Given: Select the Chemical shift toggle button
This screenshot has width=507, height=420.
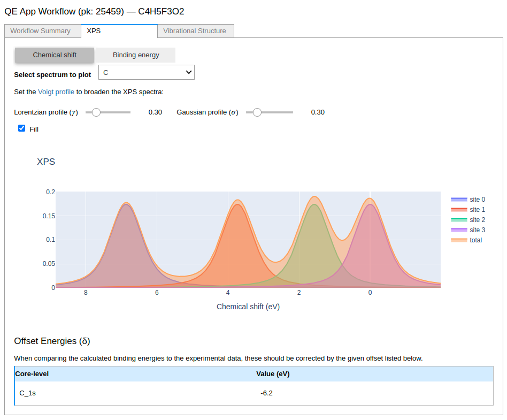Looking at the screenshot, I should point(55,55).
